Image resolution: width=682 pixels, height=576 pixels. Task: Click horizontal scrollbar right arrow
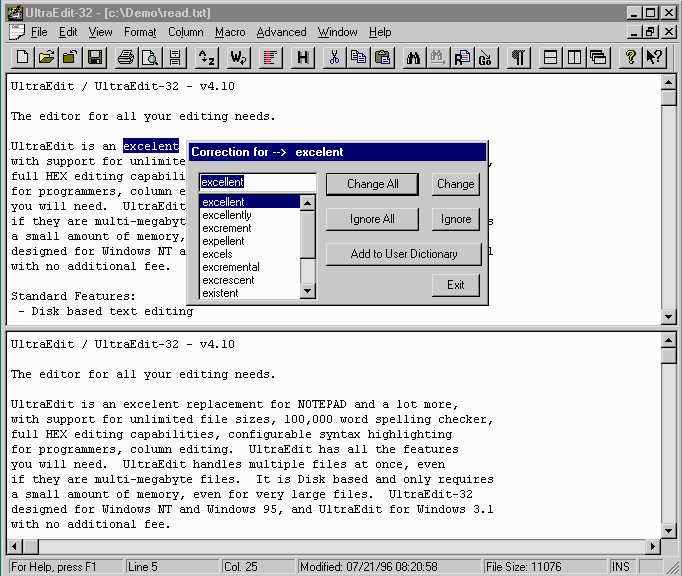tap(652, 546)
